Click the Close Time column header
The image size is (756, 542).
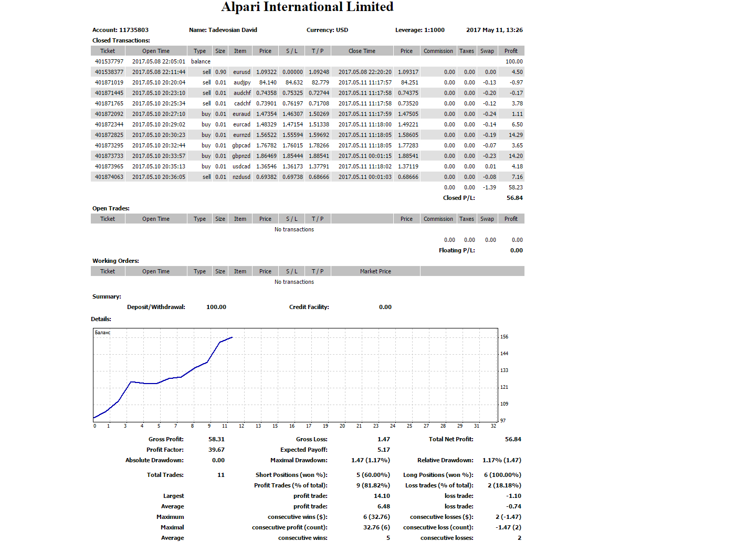(362, 51)
